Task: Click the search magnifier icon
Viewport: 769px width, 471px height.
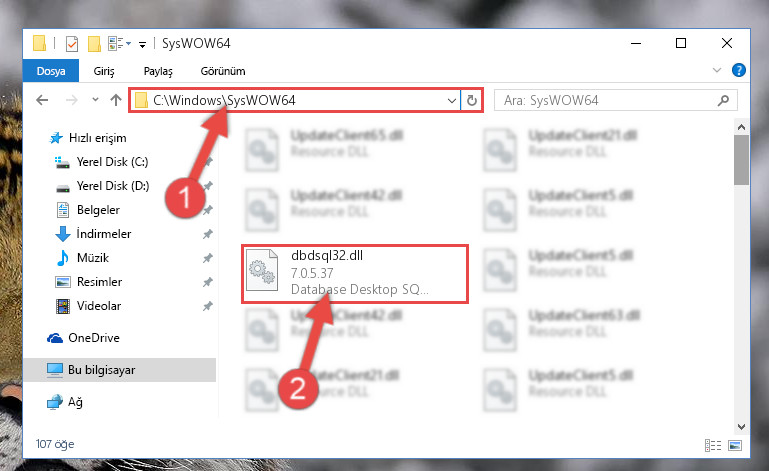Action: tap(723, 101)
